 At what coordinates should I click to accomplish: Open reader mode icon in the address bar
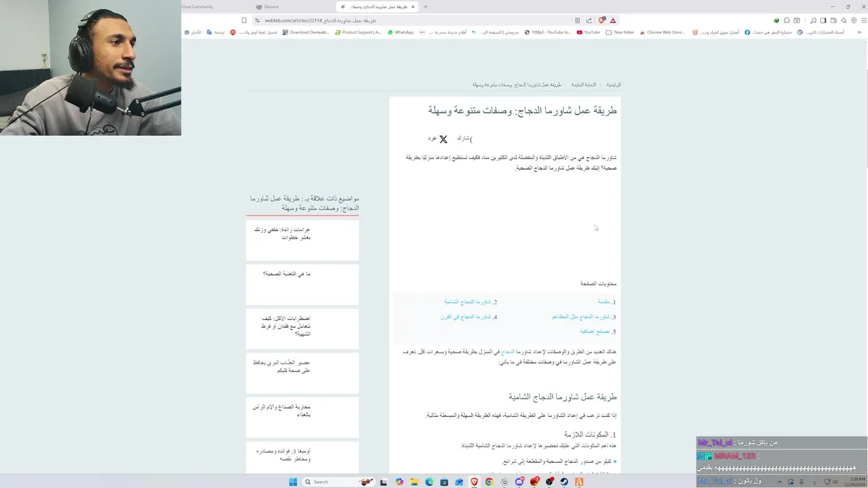point(577,20)
